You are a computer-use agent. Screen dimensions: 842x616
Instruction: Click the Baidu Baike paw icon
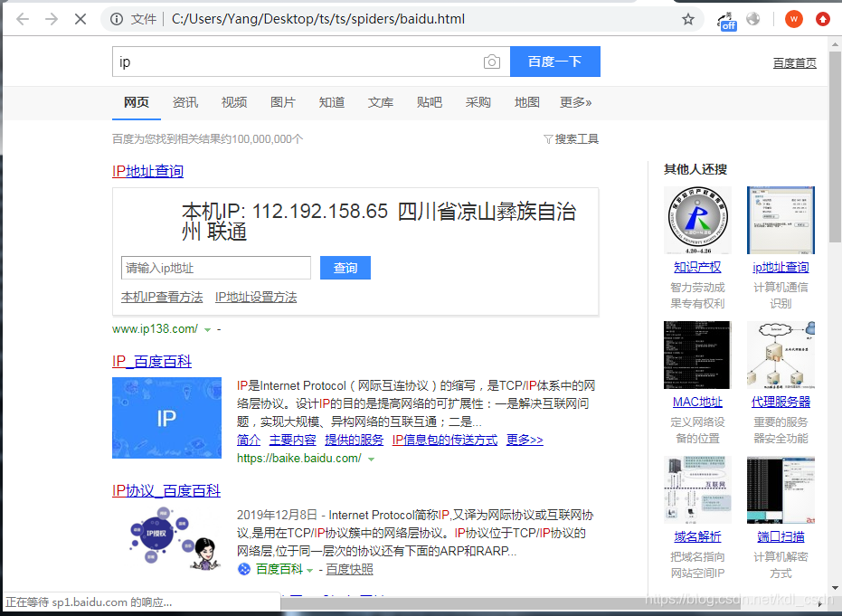pos(244,569)
